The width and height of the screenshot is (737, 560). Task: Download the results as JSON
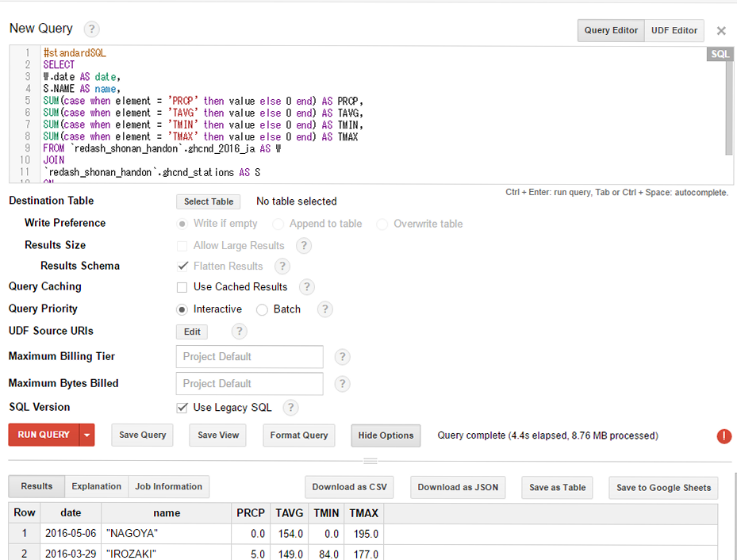[x=458, y=487]
